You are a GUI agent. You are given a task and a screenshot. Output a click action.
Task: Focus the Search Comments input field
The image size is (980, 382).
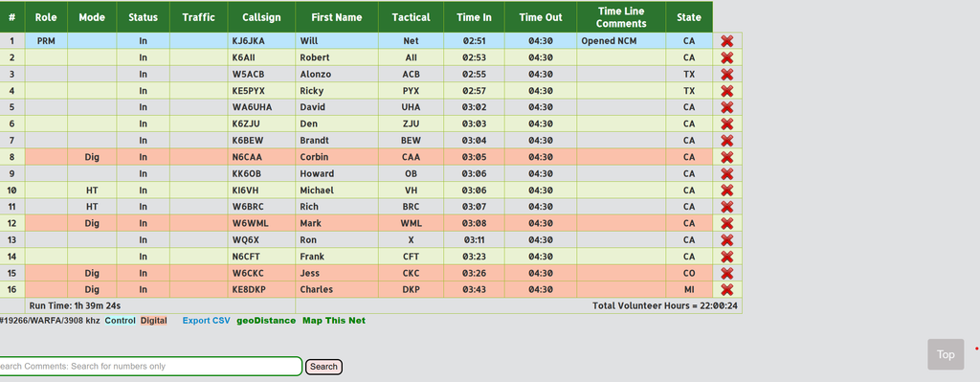click(150, 367)
